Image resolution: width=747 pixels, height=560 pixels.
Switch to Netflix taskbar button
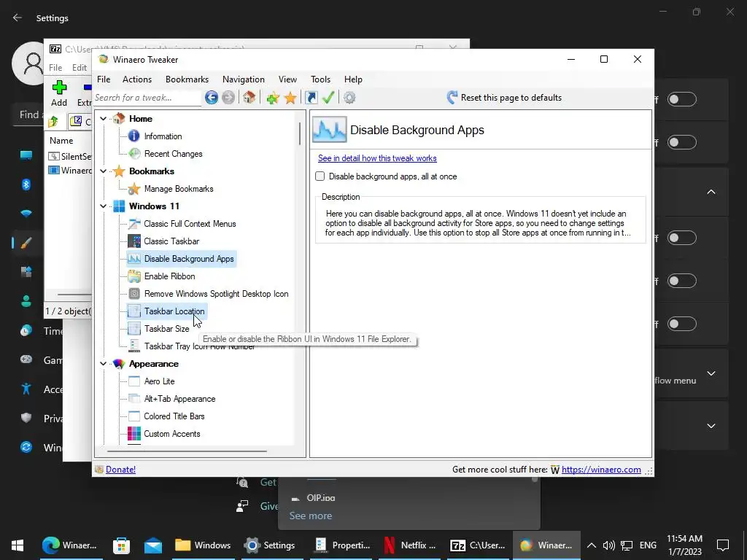411,545
